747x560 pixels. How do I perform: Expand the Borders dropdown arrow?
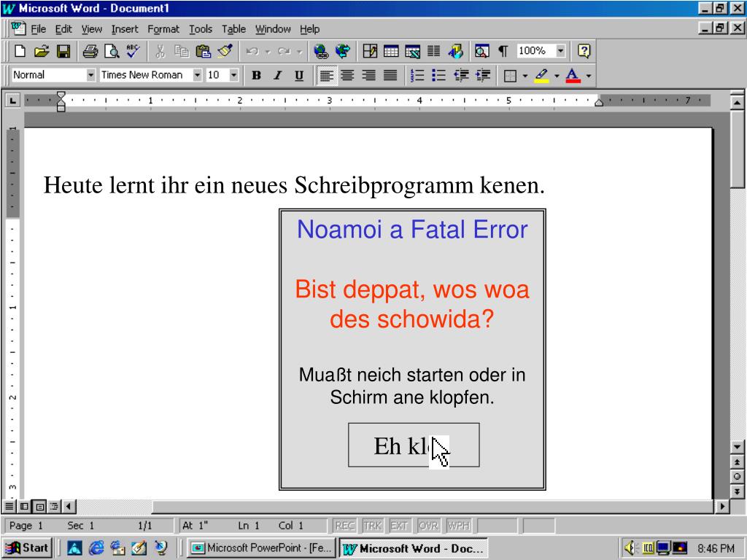[x=525, y=75]
